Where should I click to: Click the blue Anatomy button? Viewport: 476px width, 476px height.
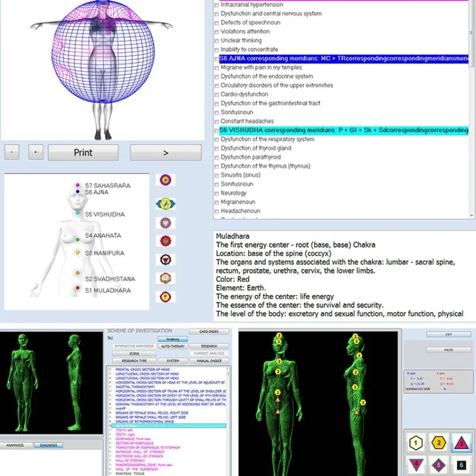(173, 339)
